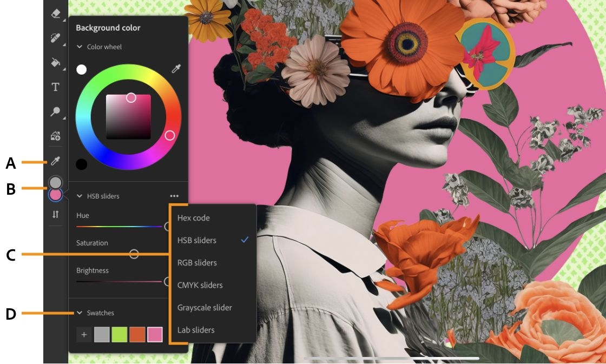Viewport: 606px width, 364px height.
Task: Add a new swatch with plus button
Action: pyautogui.click(x=84, y=335)
